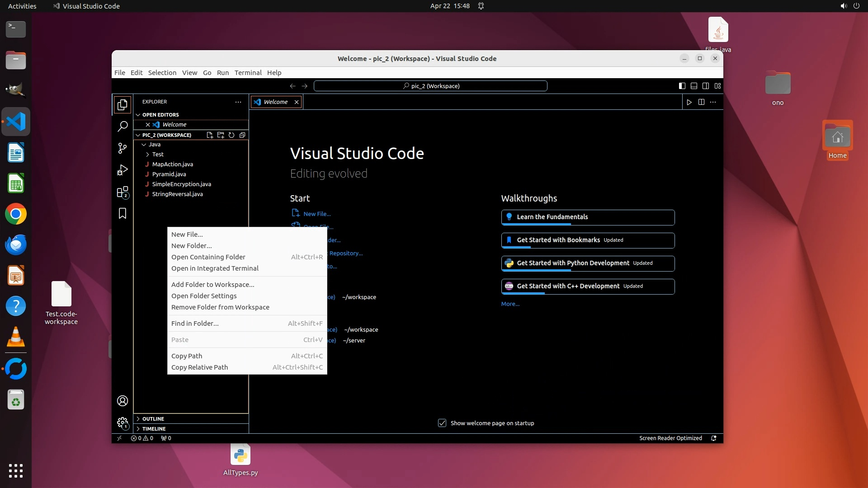Click the More... walkthroughs link
The height and width of the screenshot is (488, 868).
pyautogui.click(x=510, y=304)
